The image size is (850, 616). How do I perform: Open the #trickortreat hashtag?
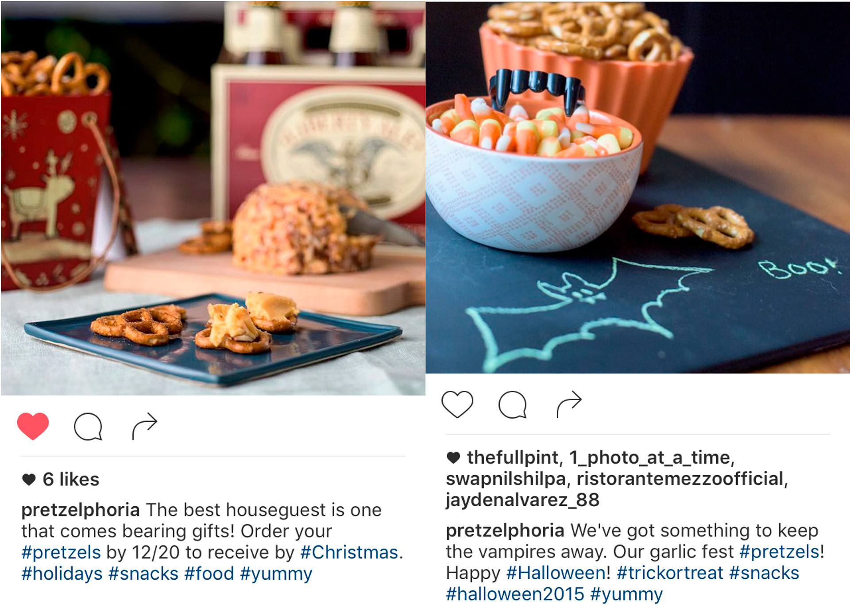(670, 573)
